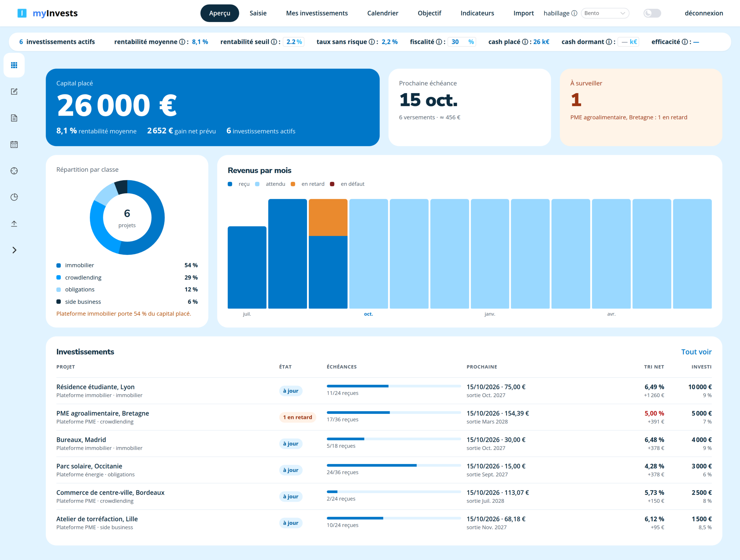Click progress bar of Parc solaire, Occitanie
Image resolution: width=740 pixels, height=560 pixels.
point(393,466)
